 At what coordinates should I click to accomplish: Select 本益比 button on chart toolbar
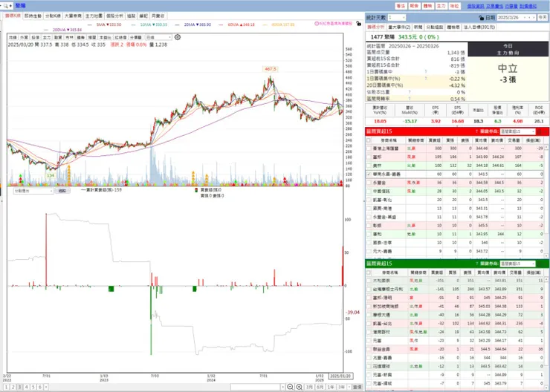(106, 37)
